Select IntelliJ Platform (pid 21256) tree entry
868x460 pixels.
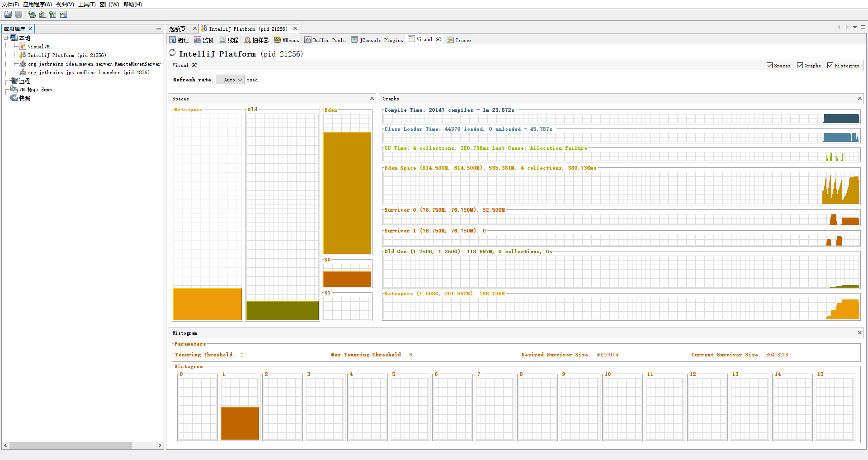[x=67, y=55]
